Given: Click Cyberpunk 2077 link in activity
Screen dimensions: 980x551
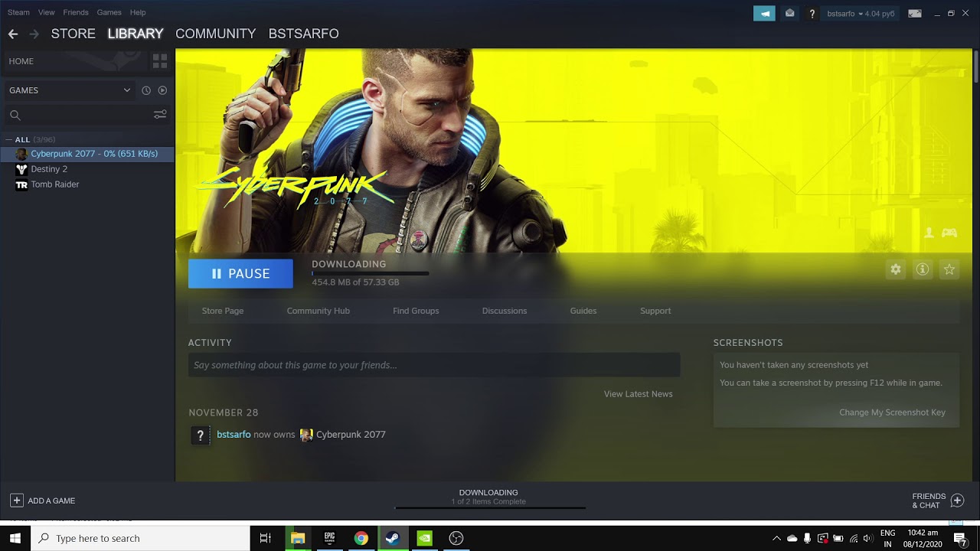Looking at the screenshot, I should [351, 435].
